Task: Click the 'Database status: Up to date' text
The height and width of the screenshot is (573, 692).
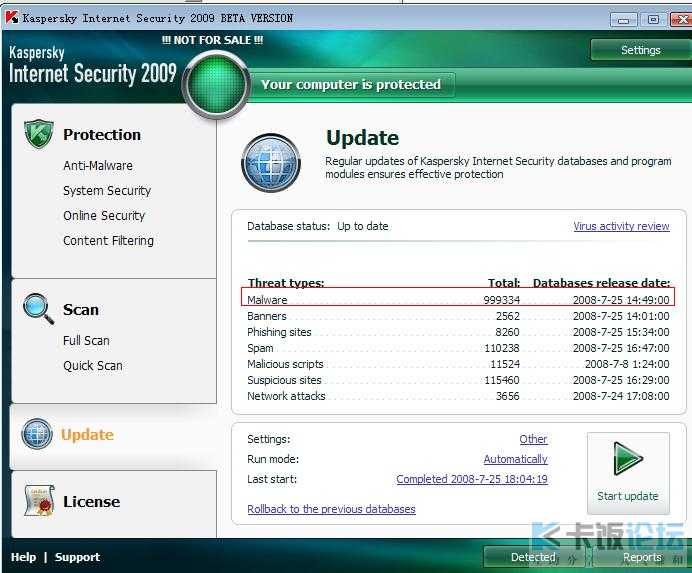Action: click(318, 226)
